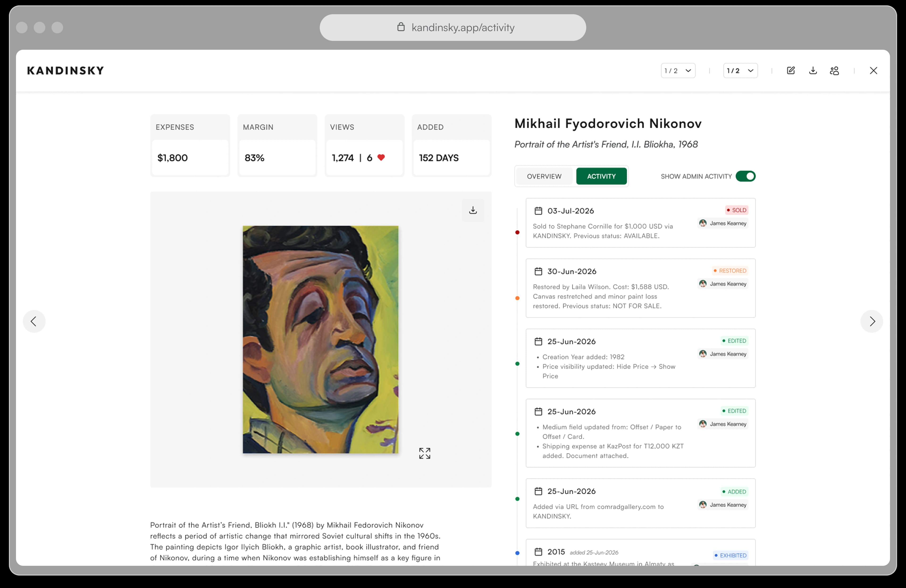Click EDITED badge on Creation Year entry

coord(734,341)
